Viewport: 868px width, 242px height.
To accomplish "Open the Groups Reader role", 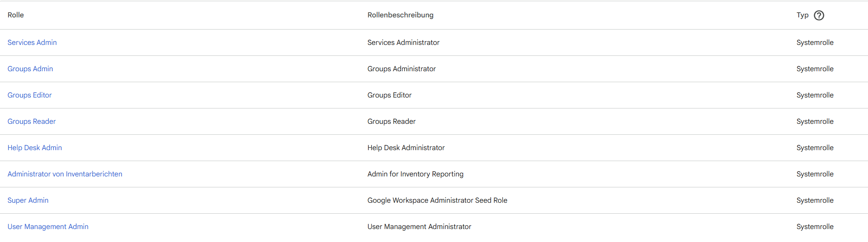I will tap(32, 121).
